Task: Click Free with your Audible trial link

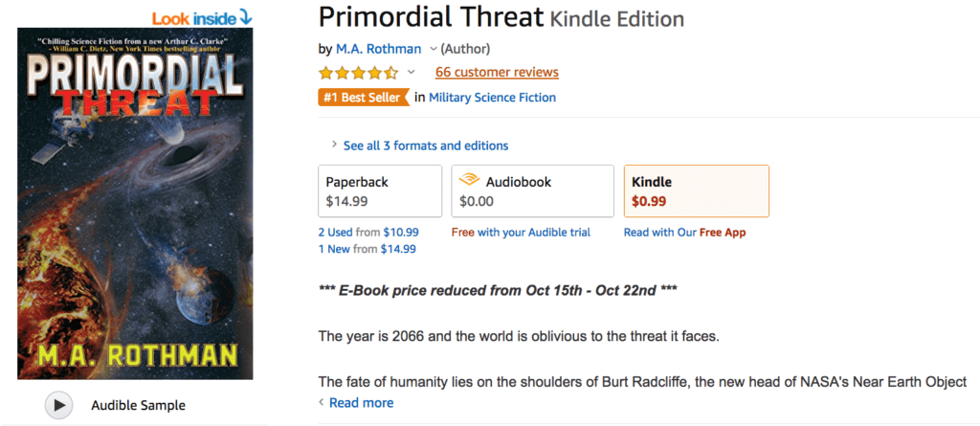Action: click(x=521, y=233)
